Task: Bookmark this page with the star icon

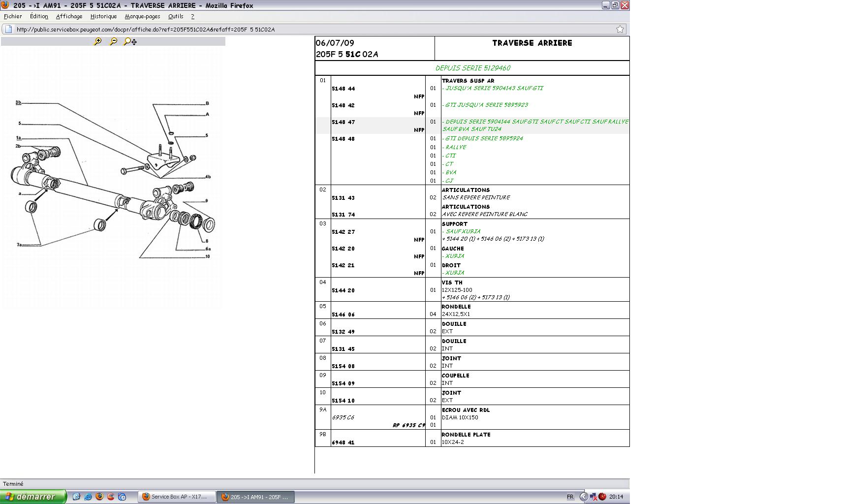Action: pyautogui.click(x=620, y=29)
